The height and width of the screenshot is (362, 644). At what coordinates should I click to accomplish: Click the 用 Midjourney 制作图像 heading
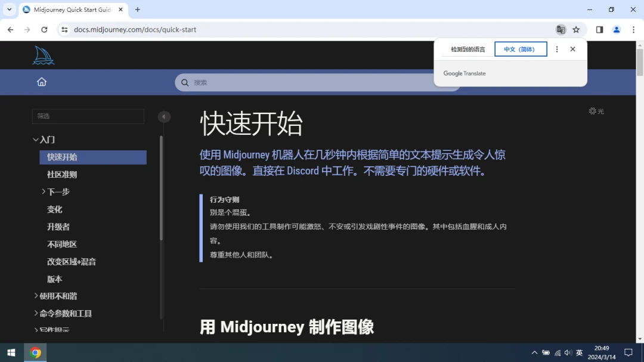click(x=287, y=327)
